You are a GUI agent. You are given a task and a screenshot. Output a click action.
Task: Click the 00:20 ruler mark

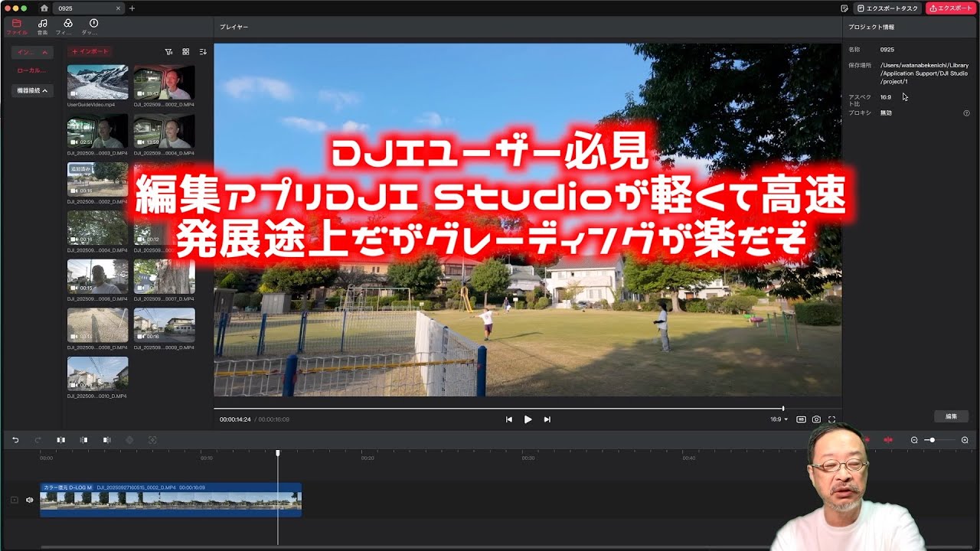pyautogui.click(x=367, y=458)
